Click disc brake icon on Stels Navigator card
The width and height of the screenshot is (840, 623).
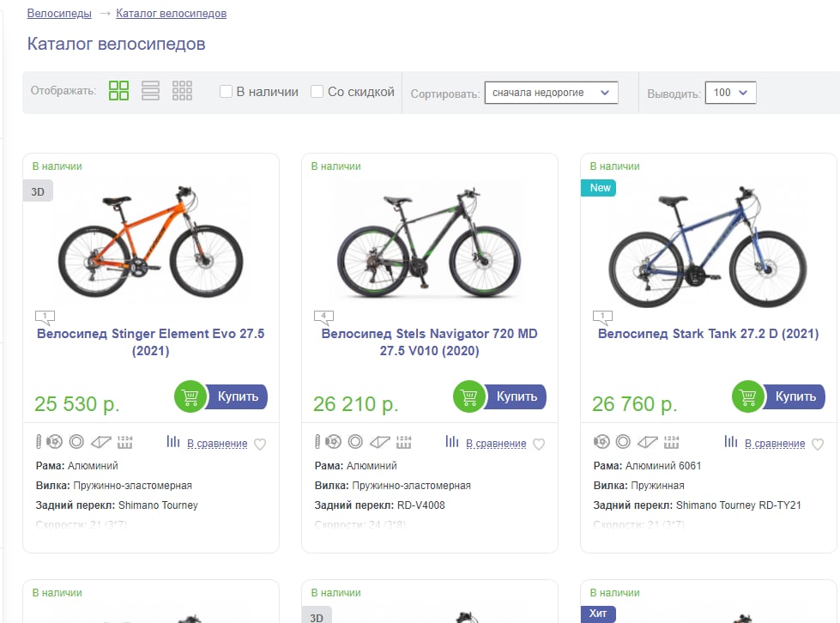click(x=333, y=441)
